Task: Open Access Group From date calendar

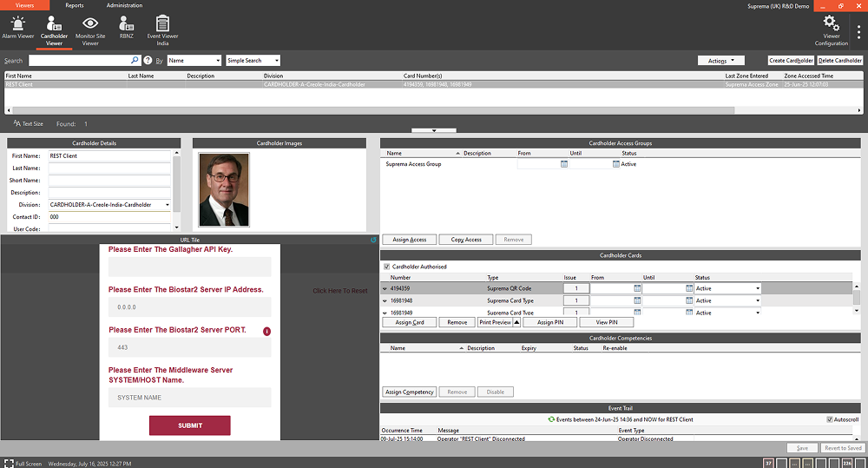Action: 564,164
